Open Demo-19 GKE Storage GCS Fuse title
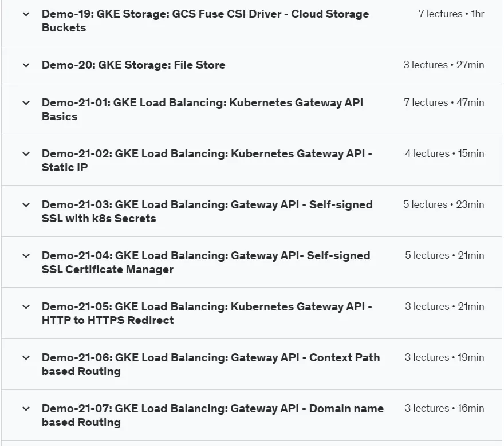The width and height of the screenshot is (504, 446). point(206,21)
